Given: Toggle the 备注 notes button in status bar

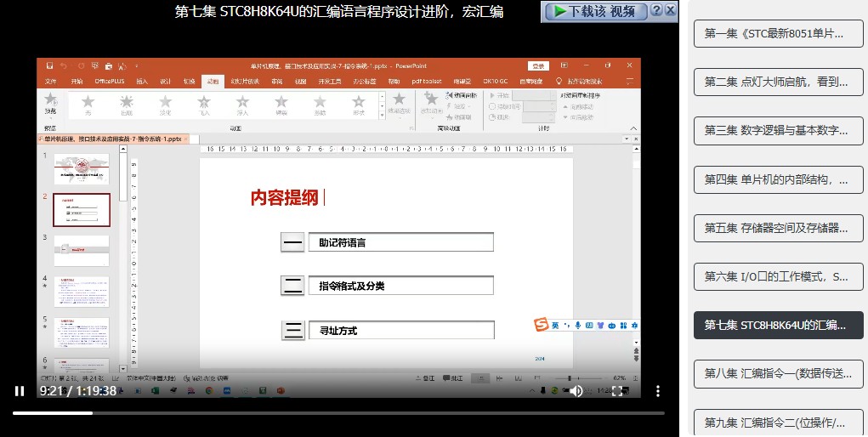Looking at the screenshot, I should 425,378.
